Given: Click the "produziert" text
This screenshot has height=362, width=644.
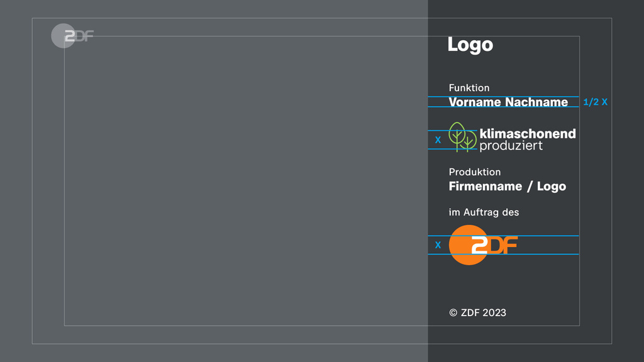Looking at the screenshot, I should pos(511,146).
